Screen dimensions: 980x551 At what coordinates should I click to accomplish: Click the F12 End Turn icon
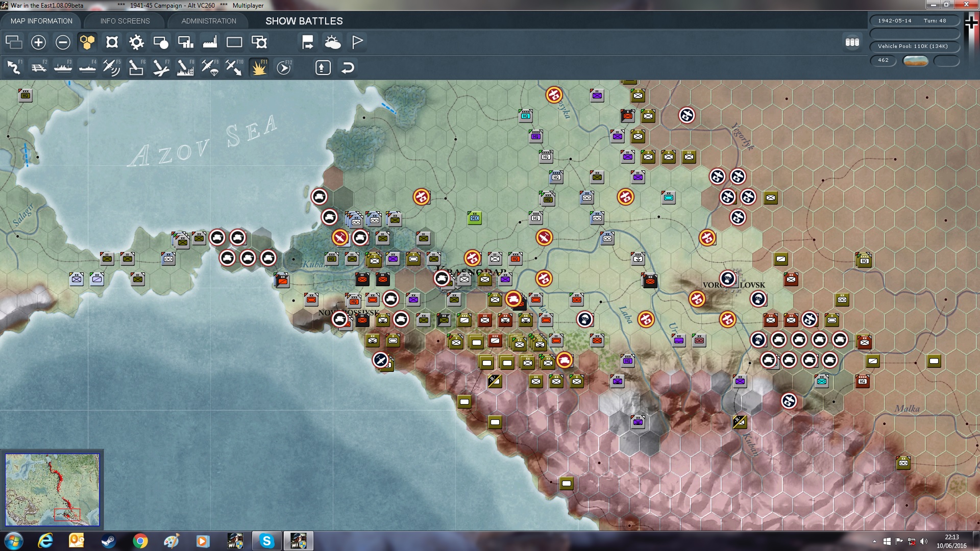pos(284,67)
